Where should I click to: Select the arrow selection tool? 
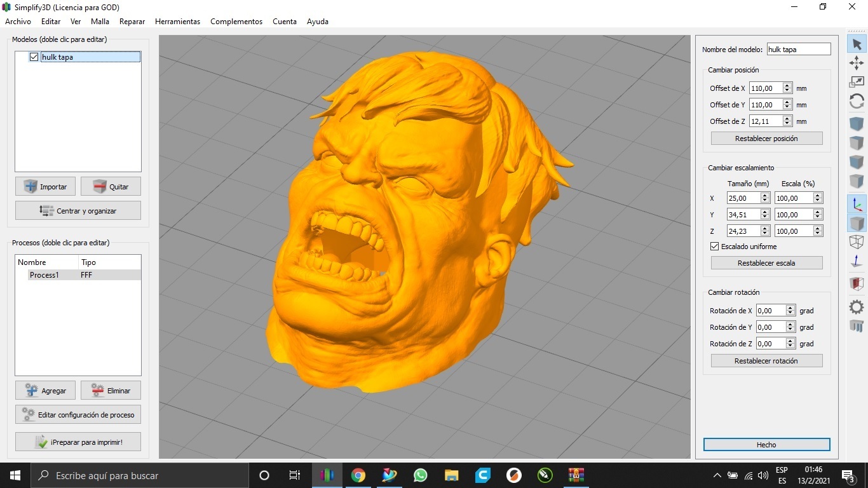pyautogui.click(x=856, y=44)
